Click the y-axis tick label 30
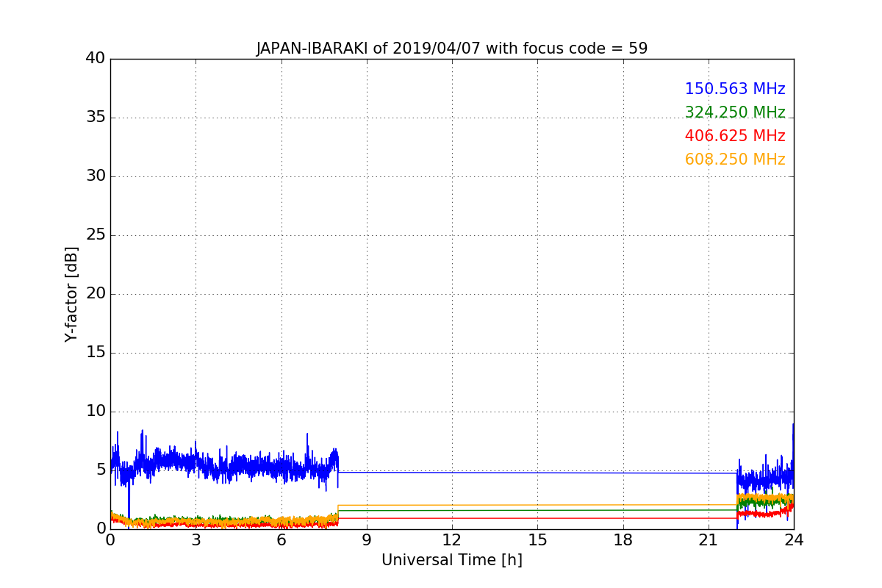Image resolution: width=882 pixels, height=588 pixels. [x=95, y=176]
